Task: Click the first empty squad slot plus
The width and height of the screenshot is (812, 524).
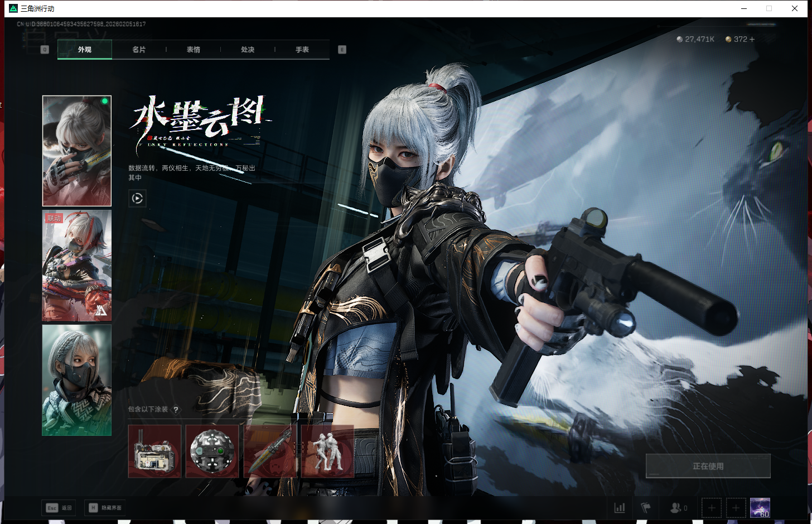Action: click(712, 508)
